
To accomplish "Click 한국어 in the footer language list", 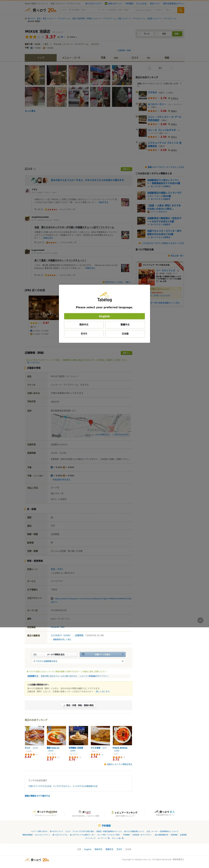I will pyautogui.click(x=119, y=849).
